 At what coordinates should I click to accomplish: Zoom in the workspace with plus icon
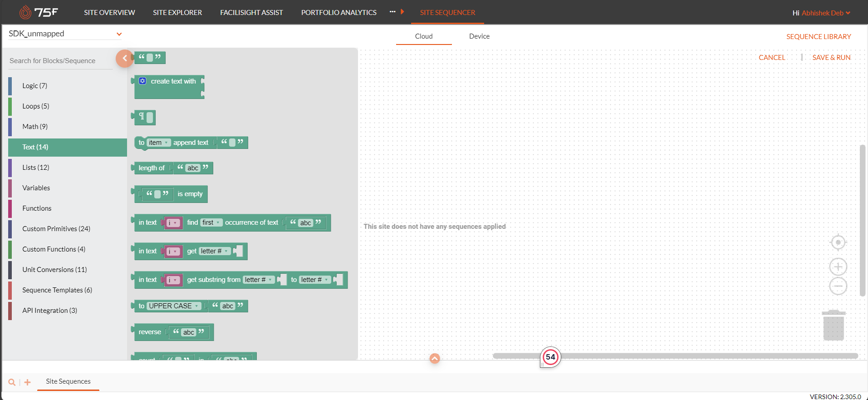point(838,267)
